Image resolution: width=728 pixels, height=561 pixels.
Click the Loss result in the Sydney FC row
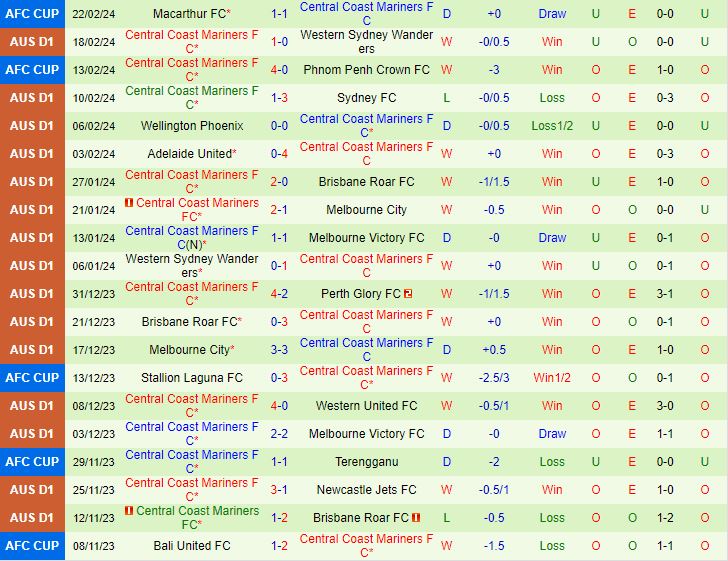coord(552,98)
